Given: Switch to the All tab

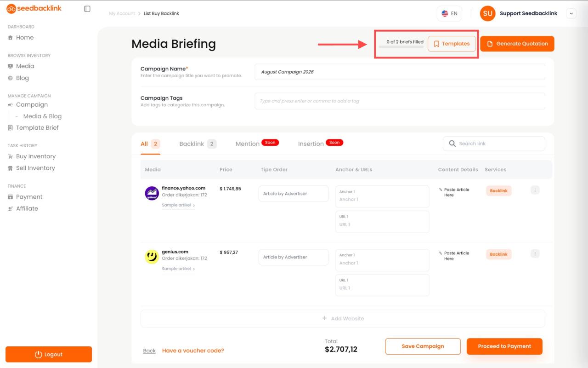Looking at the screenshot, I should click(150, 144).
